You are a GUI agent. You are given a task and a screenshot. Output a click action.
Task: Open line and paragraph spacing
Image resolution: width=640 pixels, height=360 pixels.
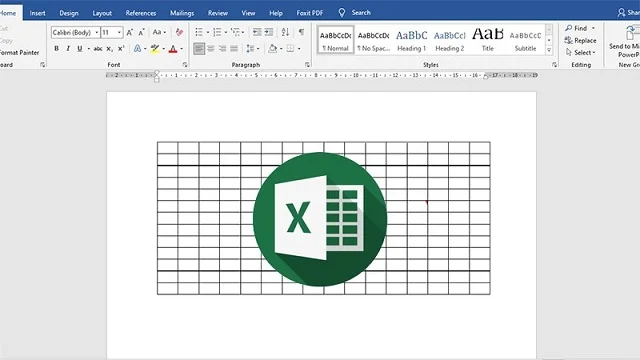coord(250,49)
